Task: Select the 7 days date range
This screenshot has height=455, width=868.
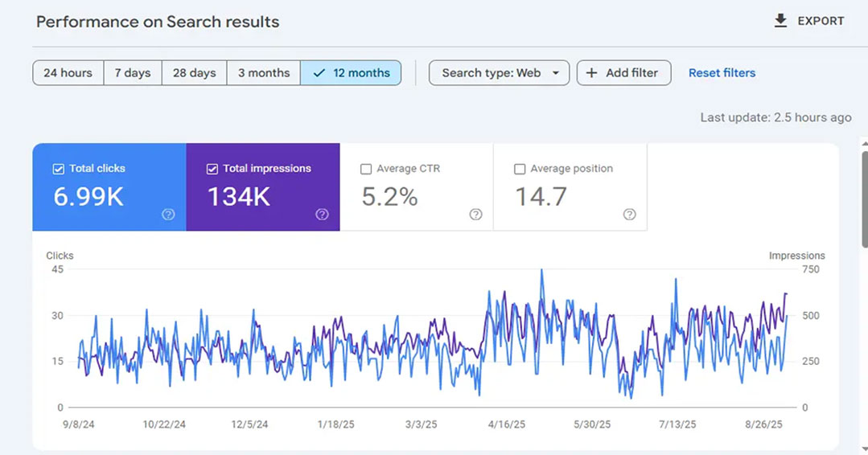Action: coord(133,73)
